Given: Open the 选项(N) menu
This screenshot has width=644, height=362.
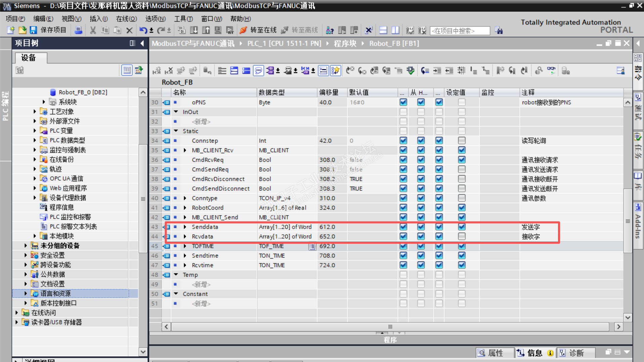Looking at the screenshot, I should [156, 19].
